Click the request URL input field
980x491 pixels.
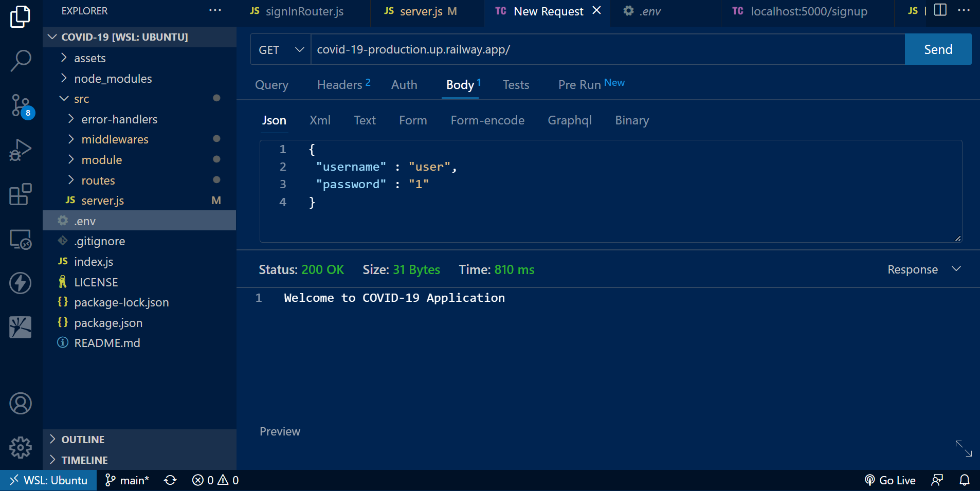coord(608,49)
